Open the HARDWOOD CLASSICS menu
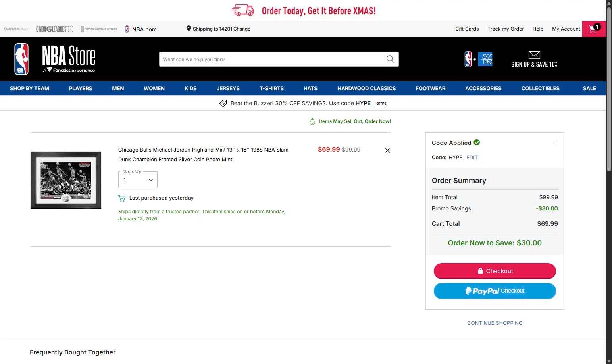 click(366, 88)
